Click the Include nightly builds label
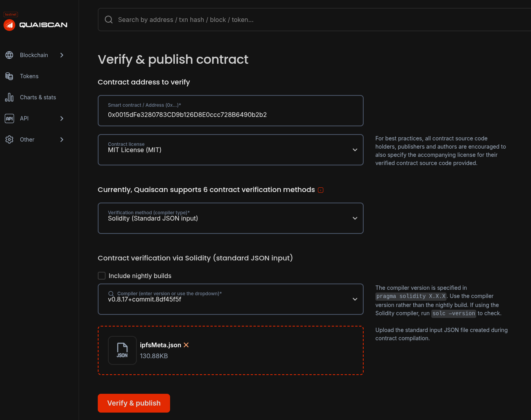The width and height of the screenshot is (531, 420). (140, 276)
